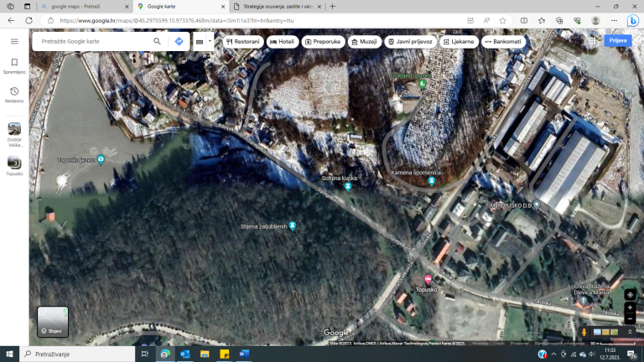Zoom in with the plus button
644x362 pixels.
point(630,308)
